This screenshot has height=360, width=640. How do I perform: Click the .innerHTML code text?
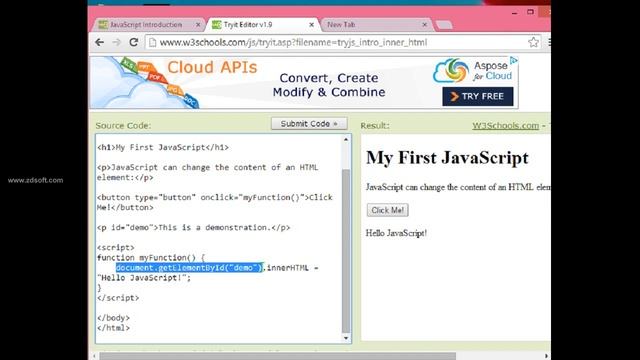(x=287, y=268)
